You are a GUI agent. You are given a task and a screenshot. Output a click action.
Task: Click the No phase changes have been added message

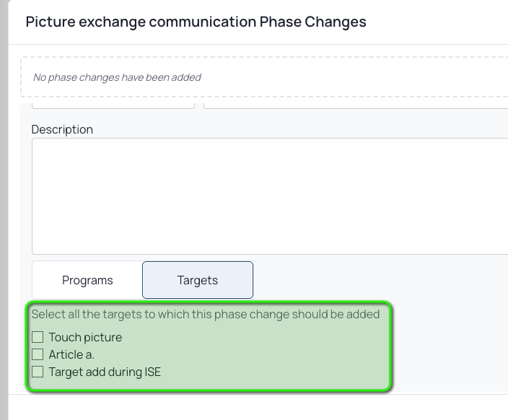point(117,77)
